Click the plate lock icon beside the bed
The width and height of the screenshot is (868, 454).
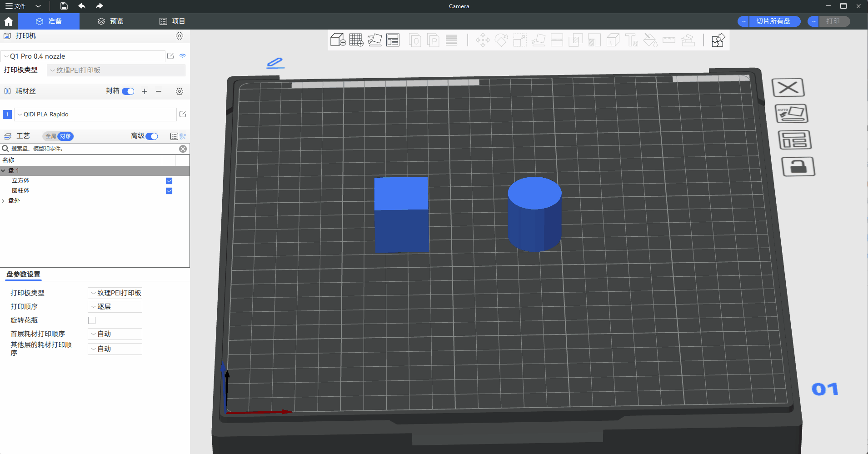[798, 167]
